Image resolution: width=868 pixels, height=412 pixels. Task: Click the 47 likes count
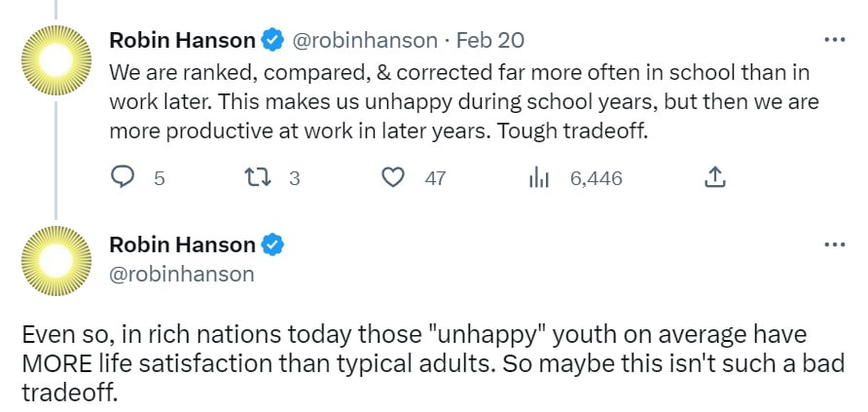(435, 178)
